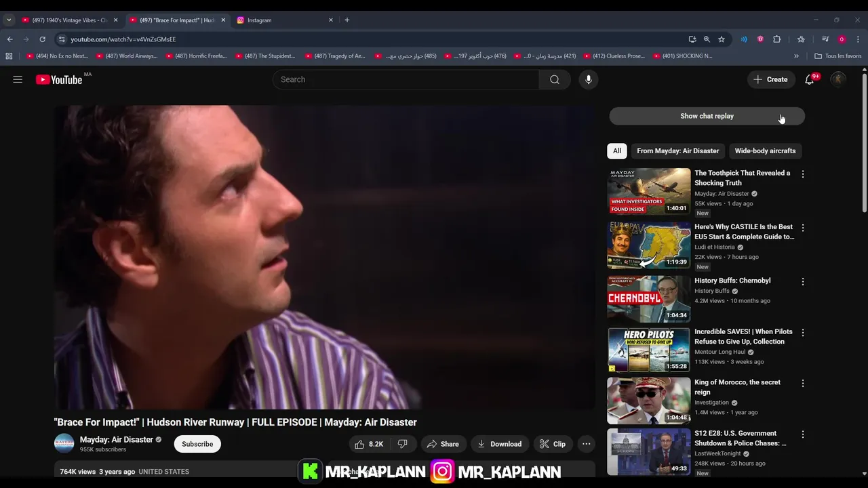Screen dimensions: 868x488
Task: Open bookmark "(401) SHOCKING N..."
Action: point(683,56)
